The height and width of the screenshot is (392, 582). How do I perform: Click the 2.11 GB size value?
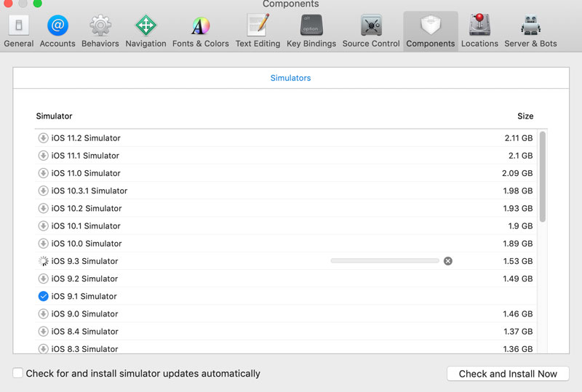pos(519,138)
